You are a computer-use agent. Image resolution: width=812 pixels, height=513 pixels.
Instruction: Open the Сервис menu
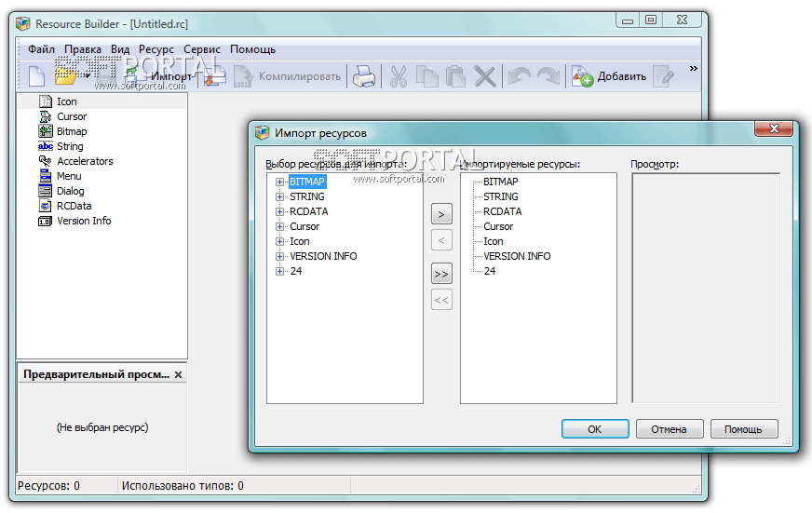click(202, 49)
